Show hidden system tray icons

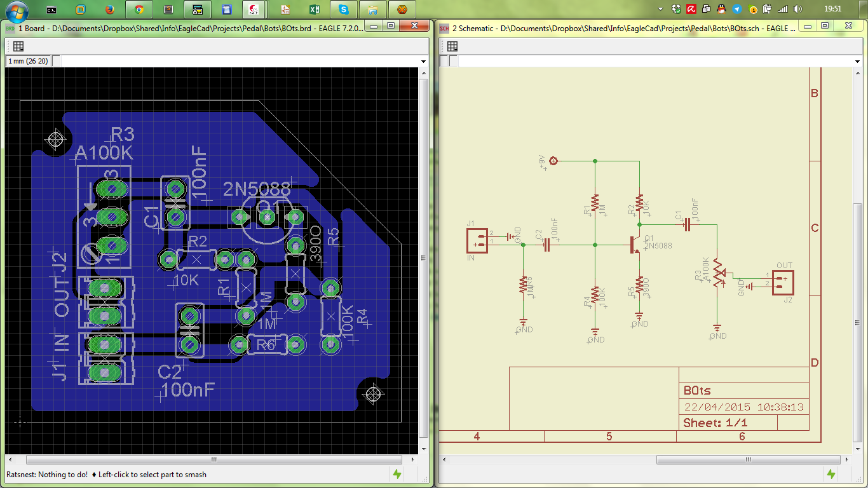click(661, 10)
